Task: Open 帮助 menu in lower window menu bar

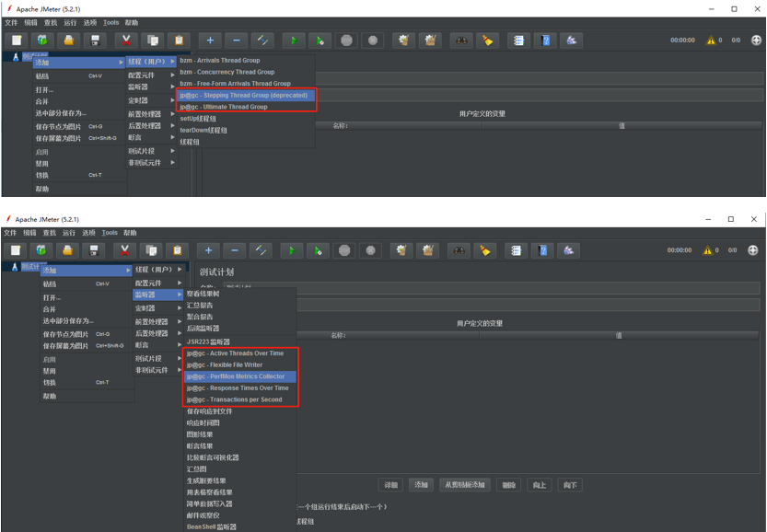Action: (130, 233)
